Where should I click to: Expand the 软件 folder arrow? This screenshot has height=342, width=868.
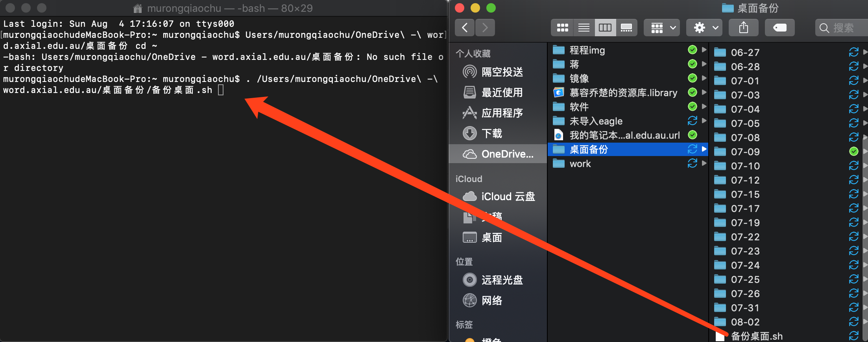click(704, 106)
